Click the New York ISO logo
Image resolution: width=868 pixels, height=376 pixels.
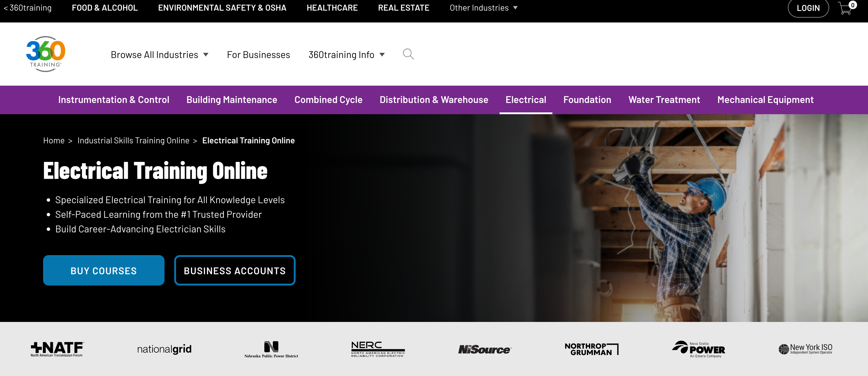[x=805, y=349]
